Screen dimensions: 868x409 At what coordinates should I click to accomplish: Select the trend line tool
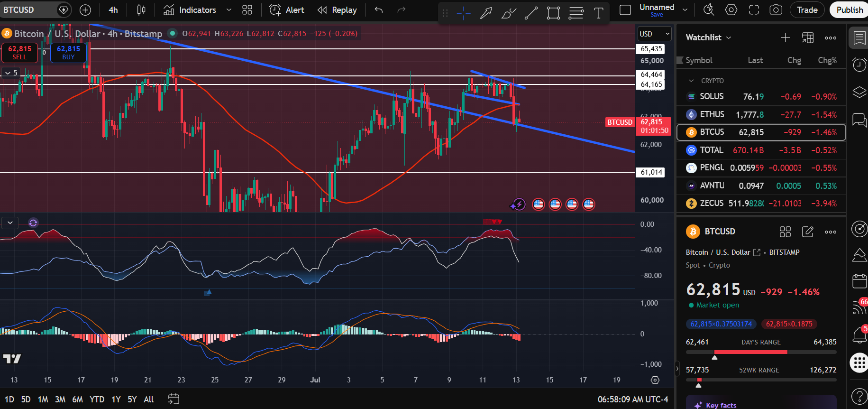531,13
